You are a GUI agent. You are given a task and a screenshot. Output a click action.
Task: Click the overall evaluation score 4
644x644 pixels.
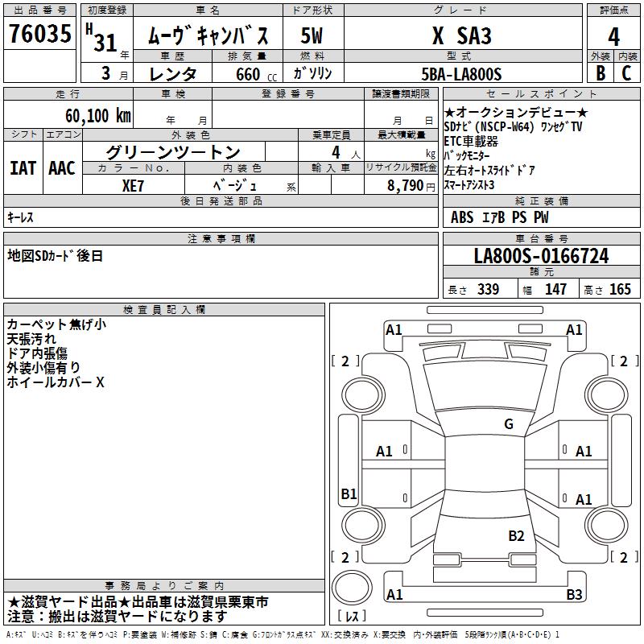pos(613,36)
